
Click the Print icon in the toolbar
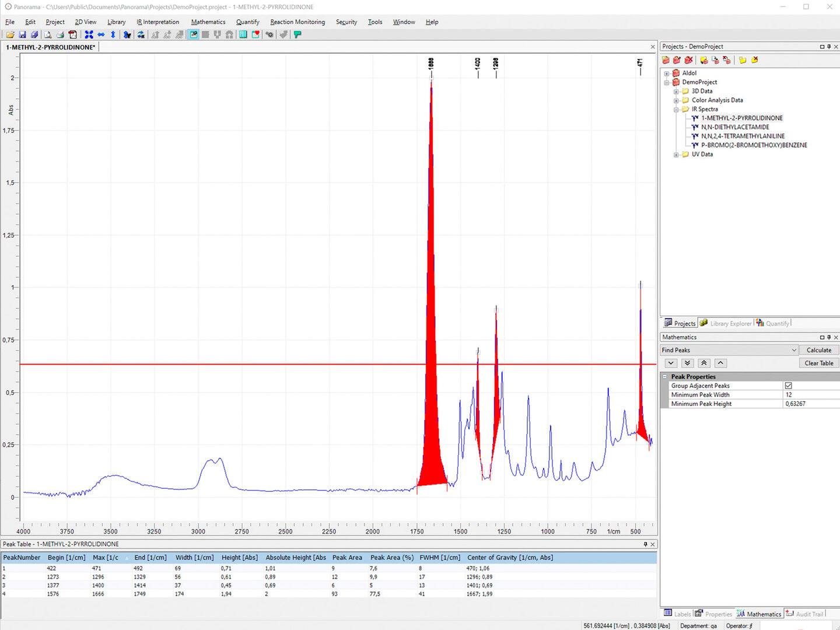click(x=60, y=35)
